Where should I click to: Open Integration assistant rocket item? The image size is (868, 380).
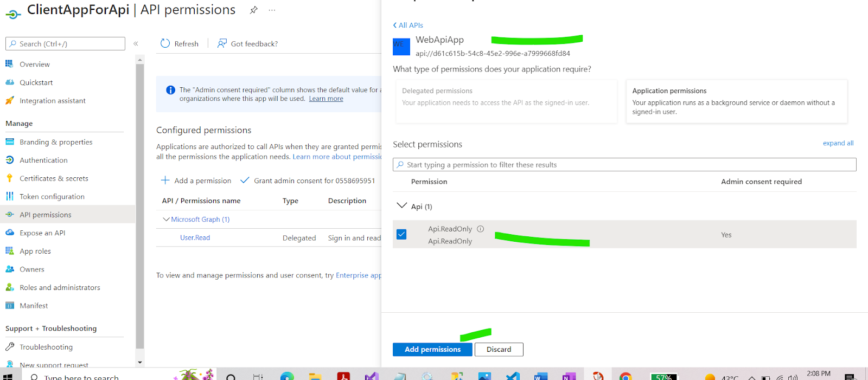53,100
